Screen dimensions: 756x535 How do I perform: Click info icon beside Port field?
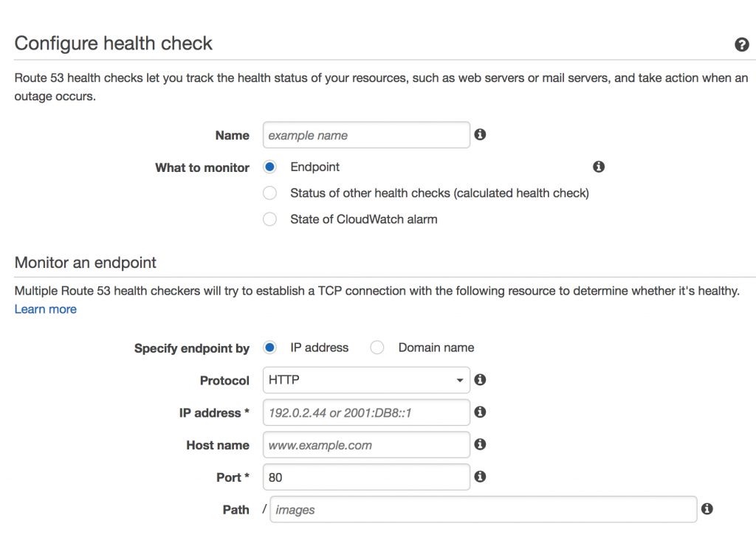point(480,477)
